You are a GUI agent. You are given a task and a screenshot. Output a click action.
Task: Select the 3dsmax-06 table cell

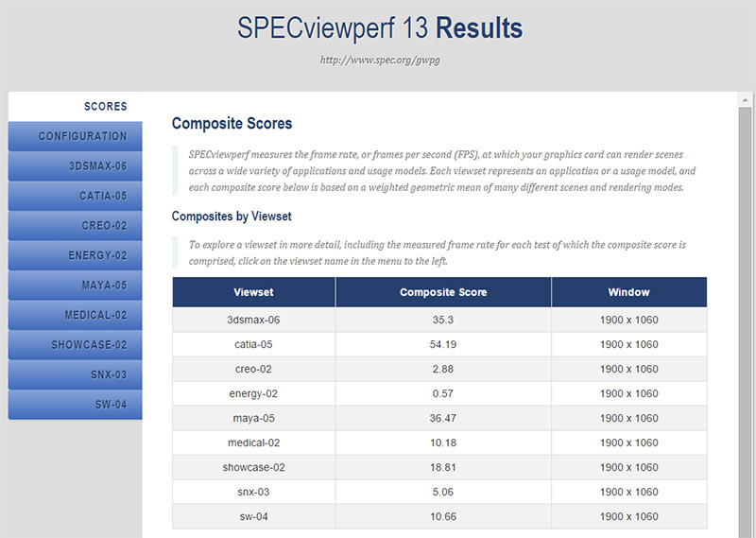point(253,320)
